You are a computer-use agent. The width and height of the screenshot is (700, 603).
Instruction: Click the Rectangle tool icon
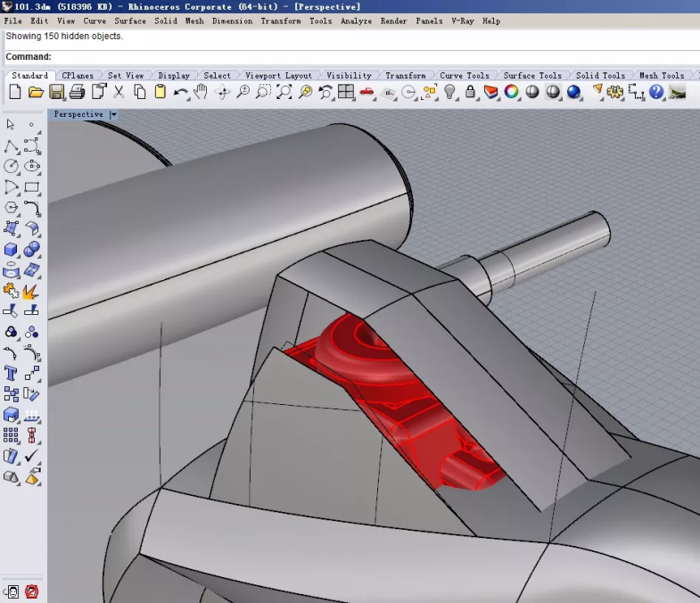[x=32, y=187]
